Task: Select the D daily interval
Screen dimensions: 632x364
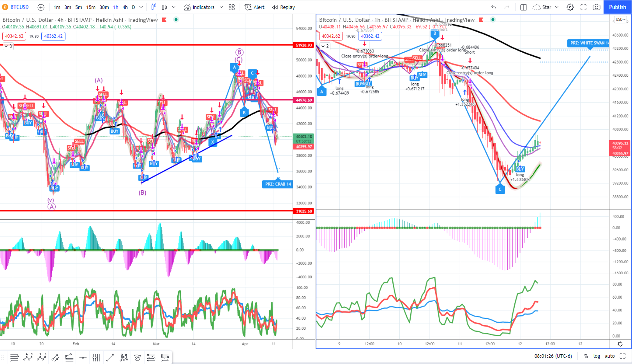Action: [x=133, y=7]
